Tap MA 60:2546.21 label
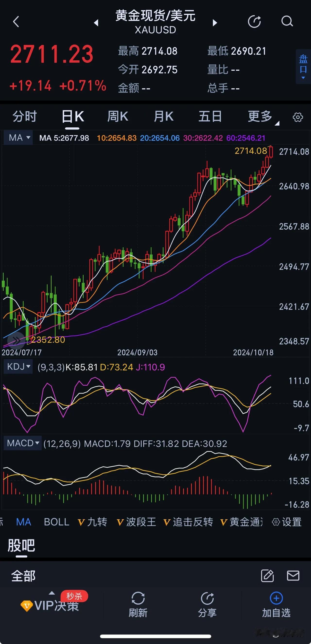The height and width of the screenshot is (644, 311). pyautogui.click(x=246, y=138)
